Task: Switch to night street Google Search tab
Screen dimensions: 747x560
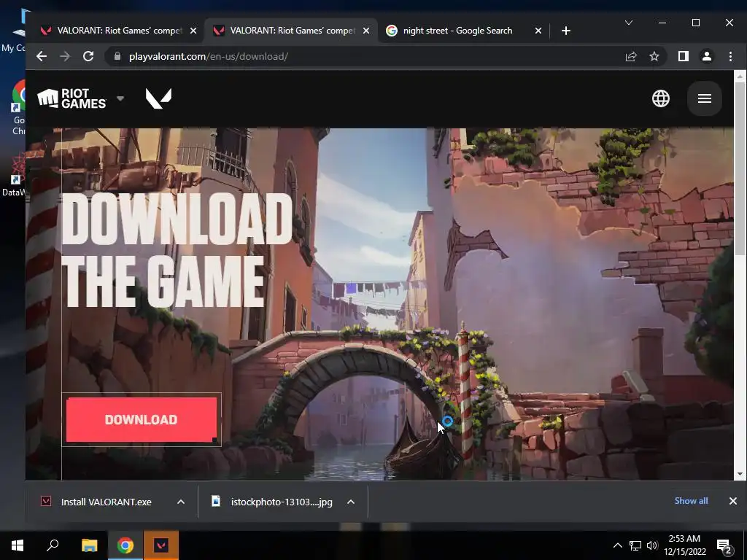Action: point(457,31)
